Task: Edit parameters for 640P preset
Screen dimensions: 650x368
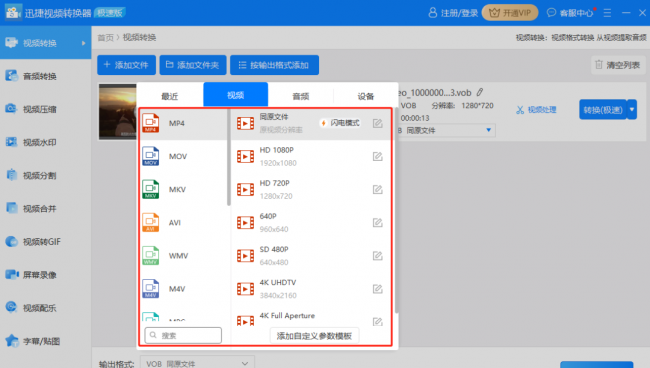Action: coord(377,223)
